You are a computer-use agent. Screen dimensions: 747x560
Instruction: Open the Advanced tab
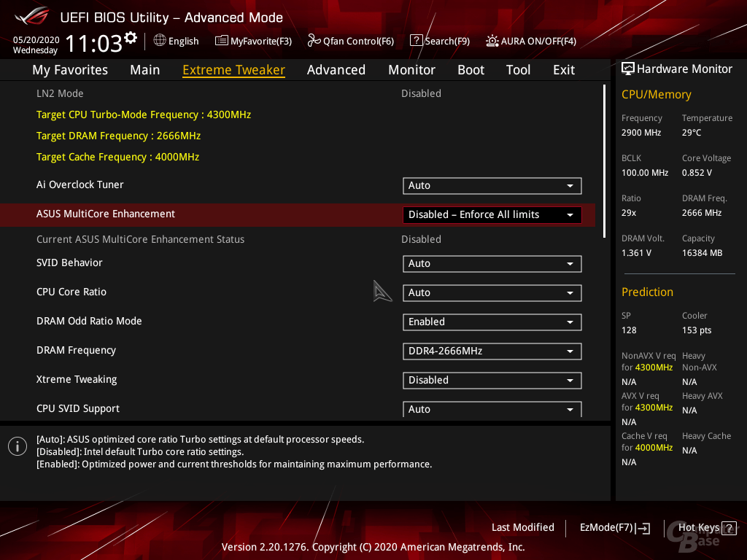pyautogui.click(x=336, y=70)
